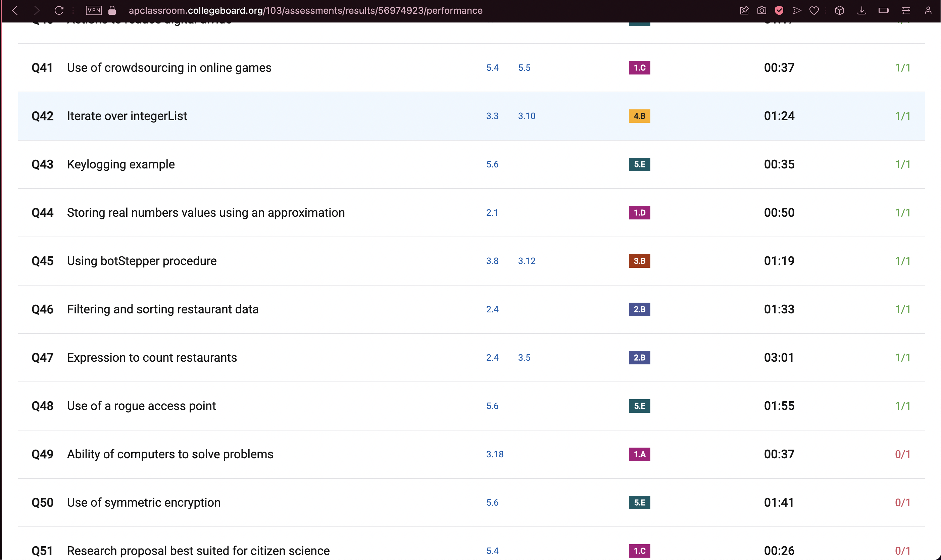Open topic 2.4 link for Q46
The image size is (941, 560).
492,309
